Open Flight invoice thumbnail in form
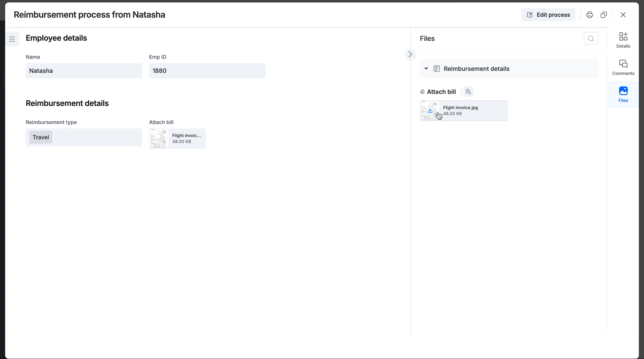644x359 pixels. [159, 139]
